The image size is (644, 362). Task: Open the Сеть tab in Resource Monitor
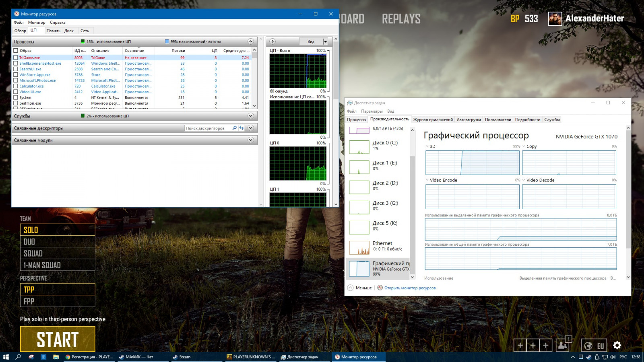click(x=85, y=31)
